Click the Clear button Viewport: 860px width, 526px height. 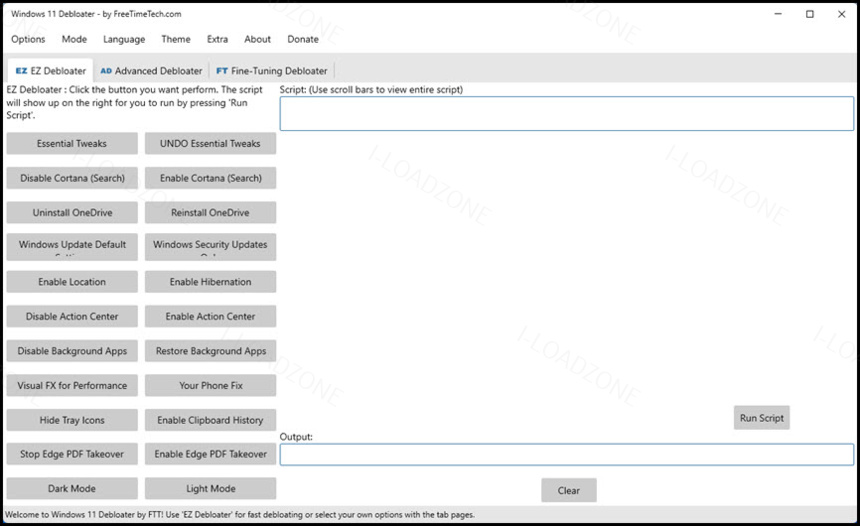[569, 490]
